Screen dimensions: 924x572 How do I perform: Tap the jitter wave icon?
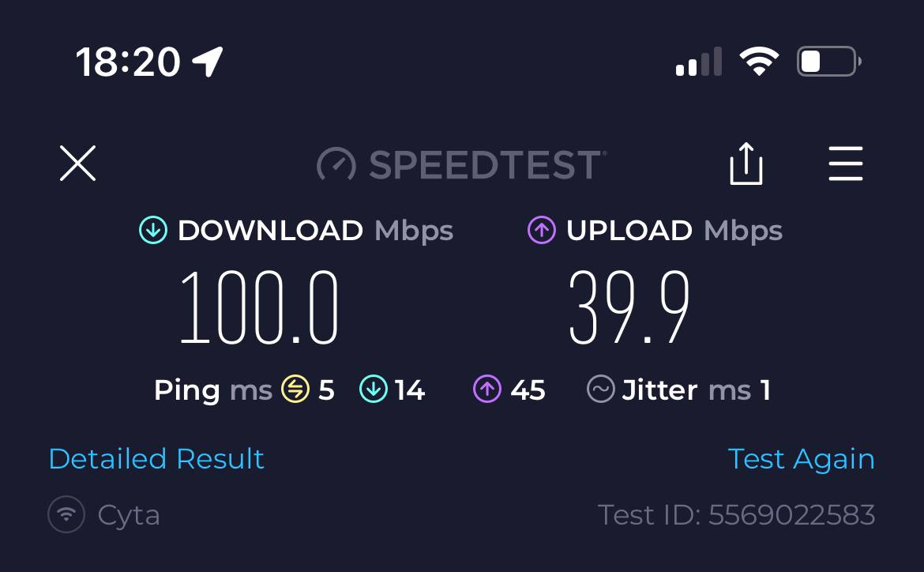tap(601, 389)
